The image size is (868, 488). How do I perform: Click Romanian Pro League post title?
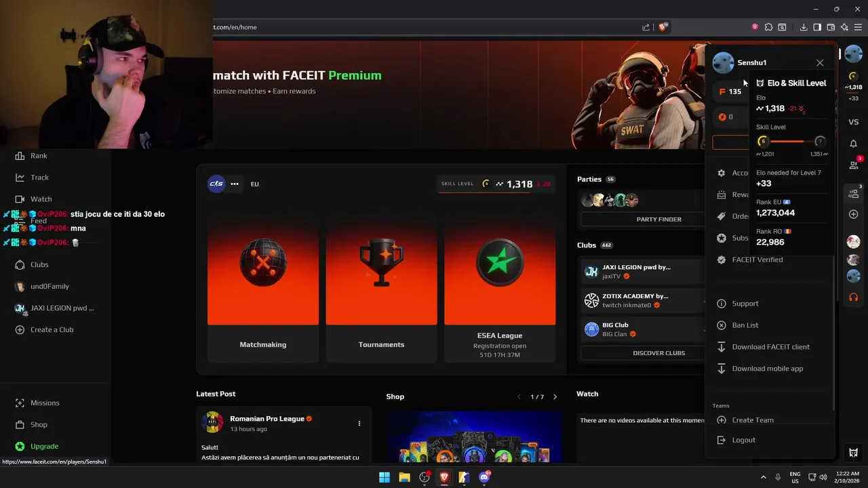tap(267, 419)
